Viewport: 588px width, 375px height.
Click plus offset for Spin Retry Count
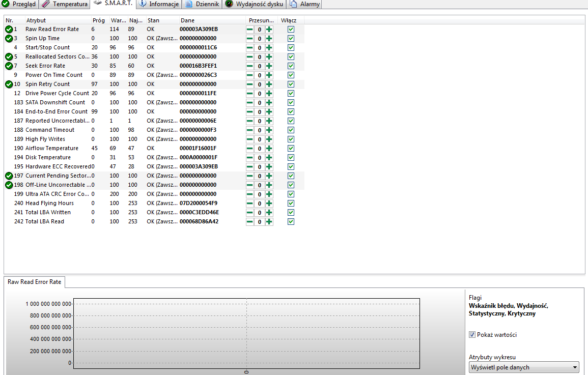269,84
